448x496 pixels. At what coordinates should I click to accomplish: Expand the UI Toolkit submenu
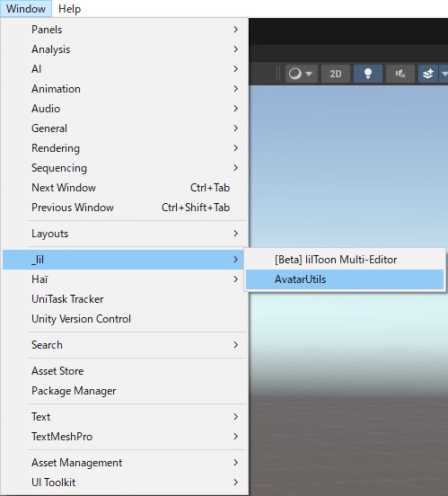click(x=125, y=483)
